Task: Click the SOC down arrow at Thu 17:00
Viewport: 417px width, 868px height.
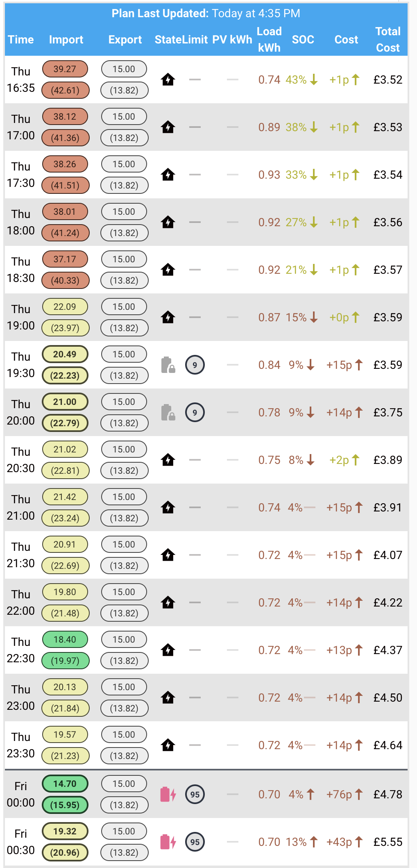Action: click(314, 127)
